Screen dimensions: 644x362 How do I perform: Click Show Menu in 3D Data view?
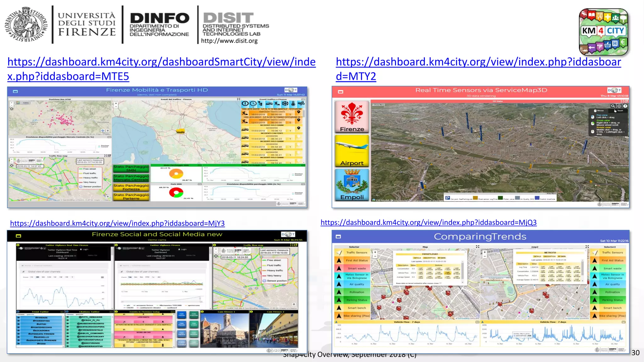click(x=378, y=105)
